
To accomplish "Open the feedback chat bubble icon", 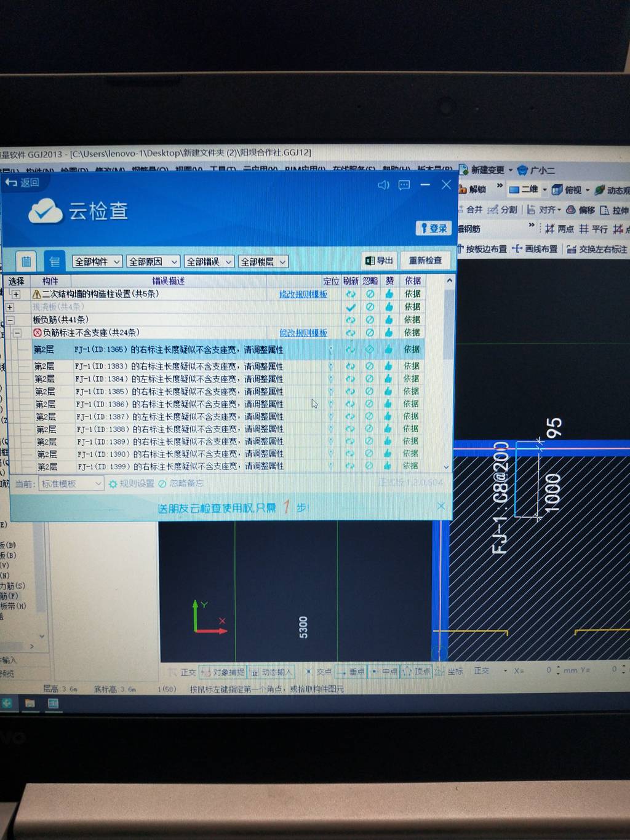I will 404,184.
